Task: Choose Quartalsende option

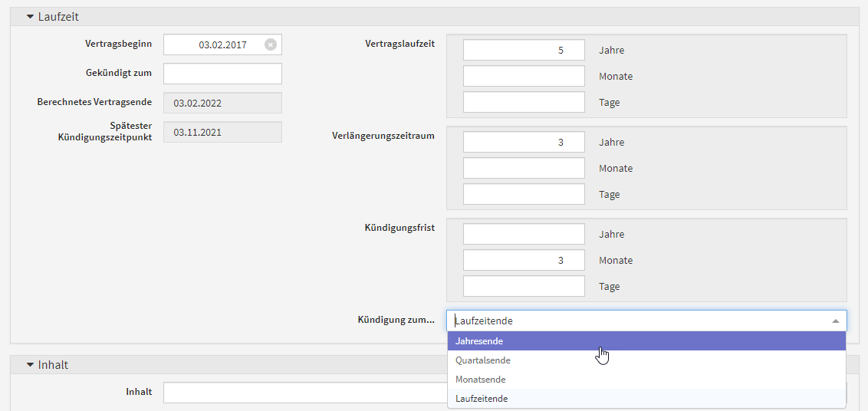Action: 483,360
